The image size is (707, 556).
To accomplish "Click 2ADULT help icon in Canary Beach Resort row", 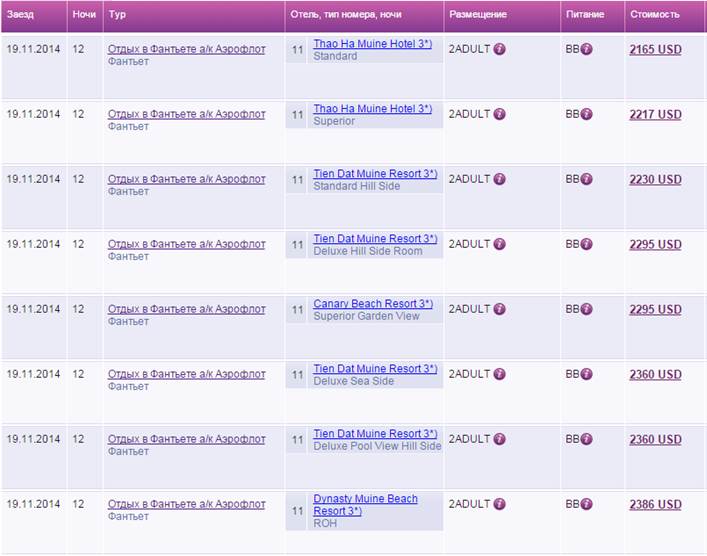I will [x=500, y=309].
